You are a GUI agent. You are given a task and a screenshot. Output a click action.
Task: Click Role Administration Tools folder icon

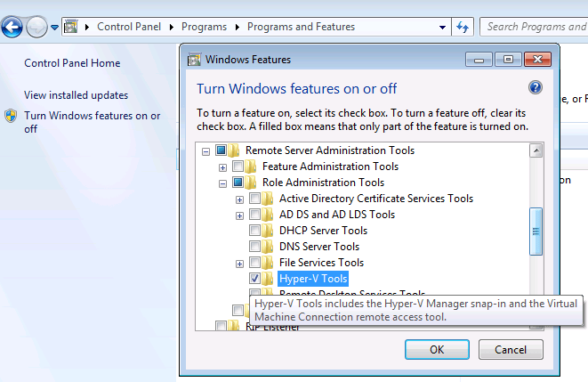[x=251, y=183]
